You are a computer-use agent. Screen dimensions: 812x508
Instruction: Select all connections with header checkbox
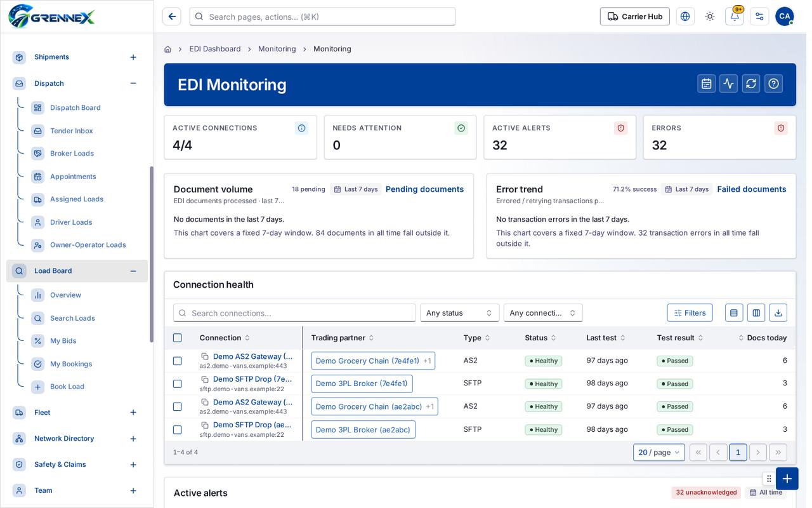point(177,338)
